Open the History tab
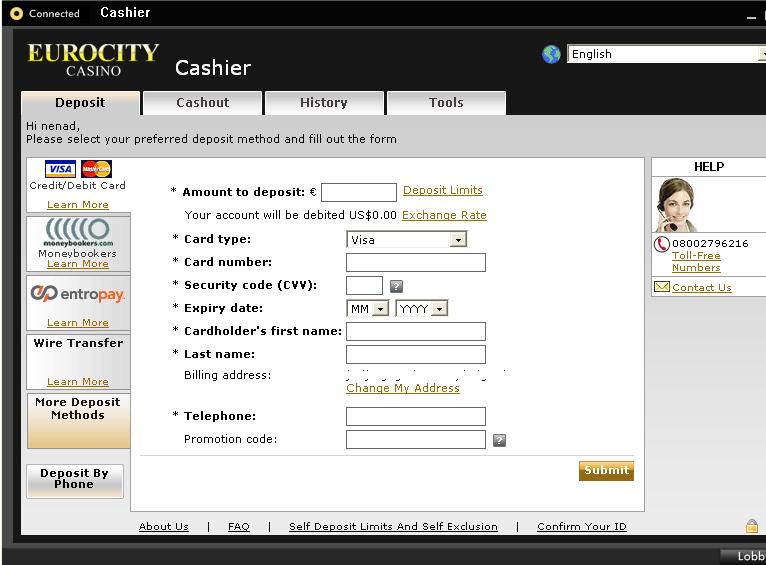766x565 pixels. coord(324,103)
